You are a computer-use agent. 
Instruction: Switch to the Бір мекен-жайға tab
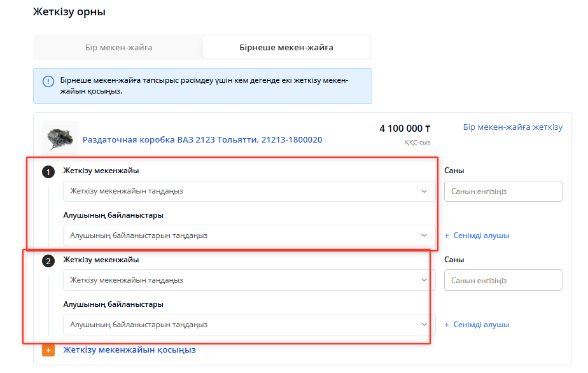[x=118, y=47]
